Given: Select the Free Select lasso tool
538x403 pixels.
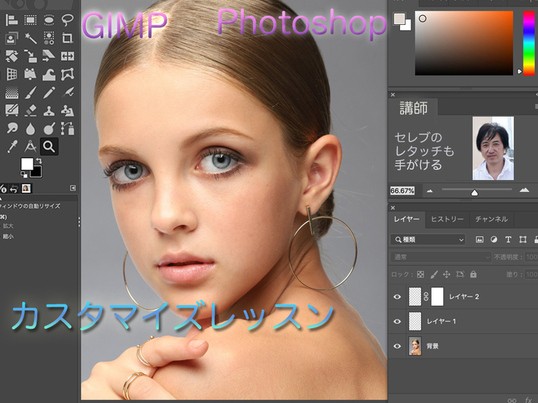Looking at the screenshot, I should pyautogui.click(x=68, y=20).
